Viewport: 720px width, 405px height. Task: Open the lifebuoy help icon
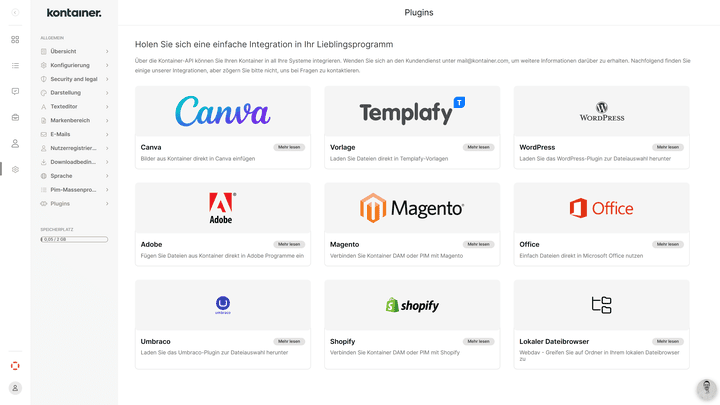pyautogui.click(x=15, y=365)
